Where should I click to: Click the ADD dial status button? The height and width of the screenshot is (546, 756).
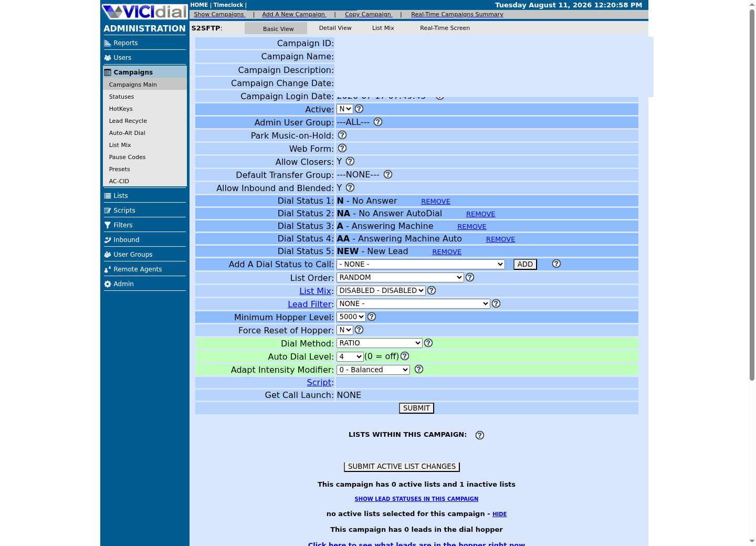[x=525, y=264]
